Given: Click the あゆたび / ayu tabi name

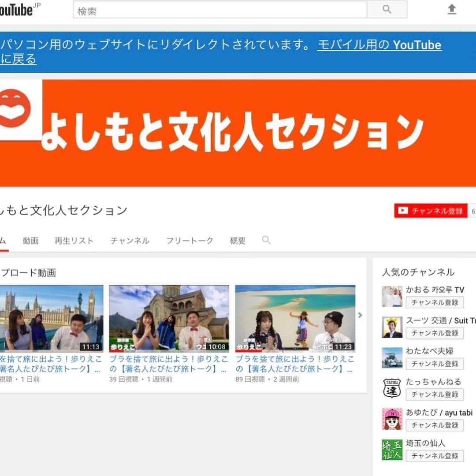Looking at the screenshot, I should pos(439,413).
